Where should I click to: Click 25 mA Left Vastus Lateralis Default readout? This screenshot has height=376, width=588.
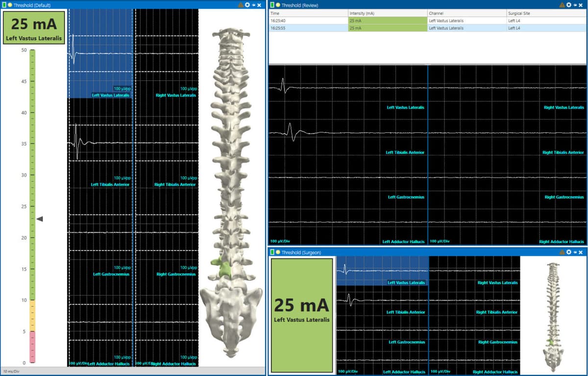pos(34,27)
